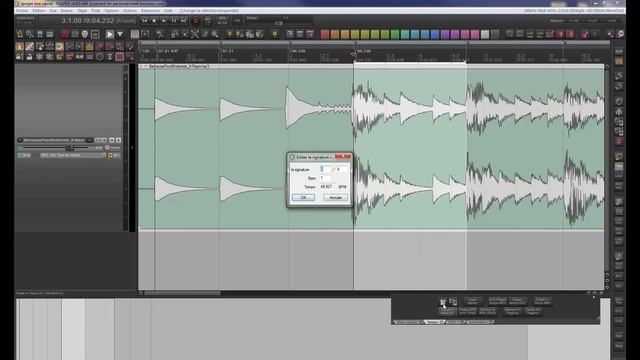Select the teal color swatch in toolbar

tap(405, 34)
